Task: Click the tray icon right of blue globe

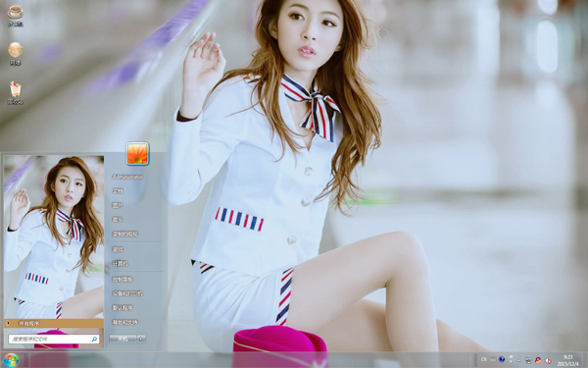Action: (511, 358)
